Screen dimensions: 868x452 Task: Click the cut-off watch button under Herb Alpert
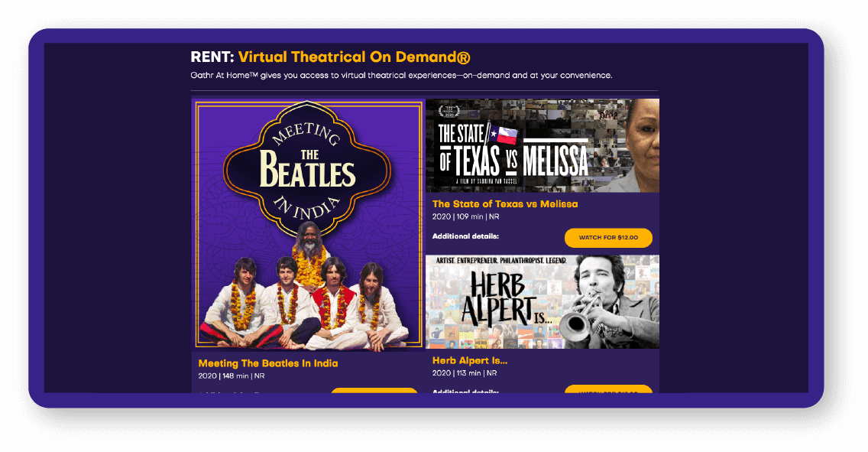click(x=608, y=389)
